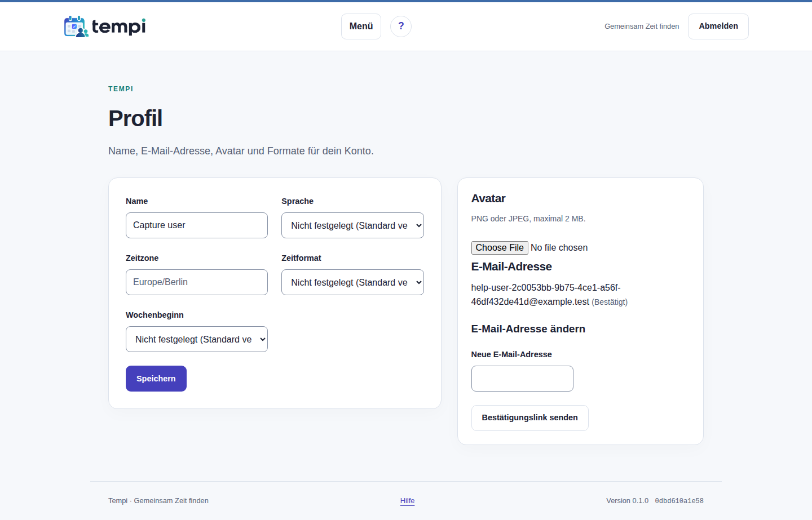Image resolution: width=812 pixels, height=520 pixels.
Task: Click the 'Version 0.1.0' footer text
Action: coord(627,501)
